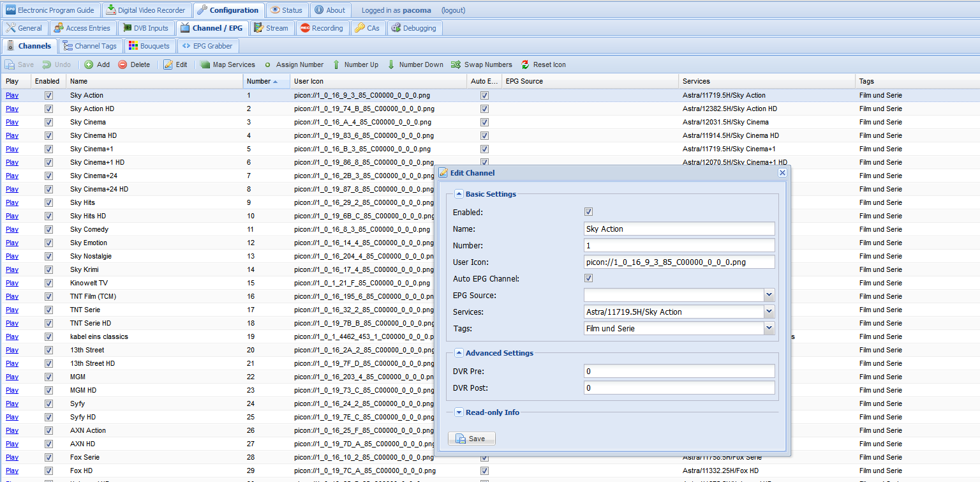This screenshot has height=482, width=980.
Task: Select the AXN Action channel name
Action: click(x=88, y=430)
